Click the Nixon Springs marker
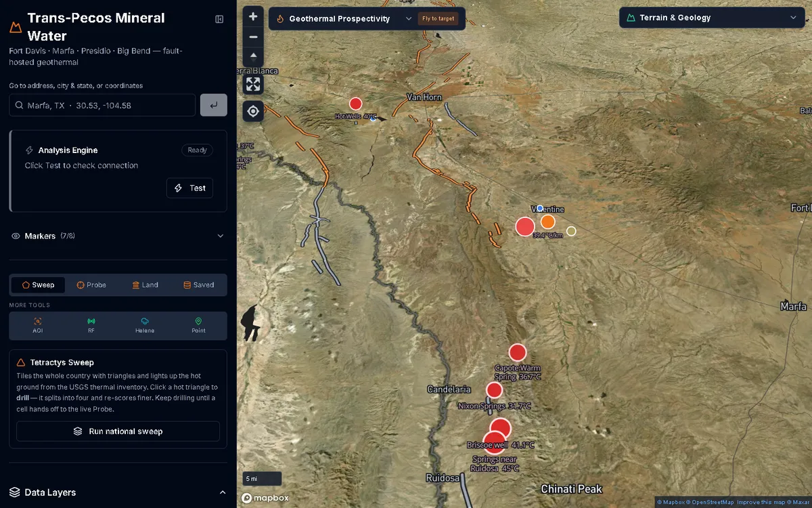Screen dimensions: 812x508 coord(495,390)
